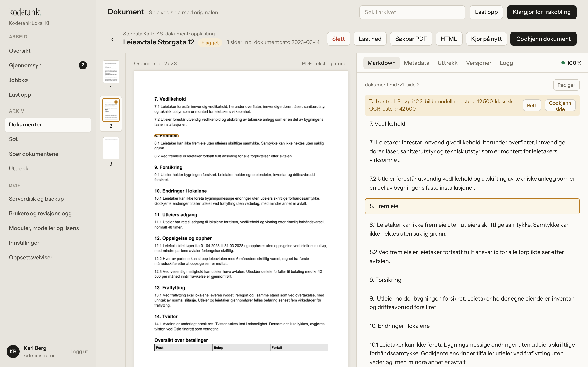The height and width of the screenshot is (367, 588).
Task: Click Godkjenn side button
Action: [x=560, y=105]
